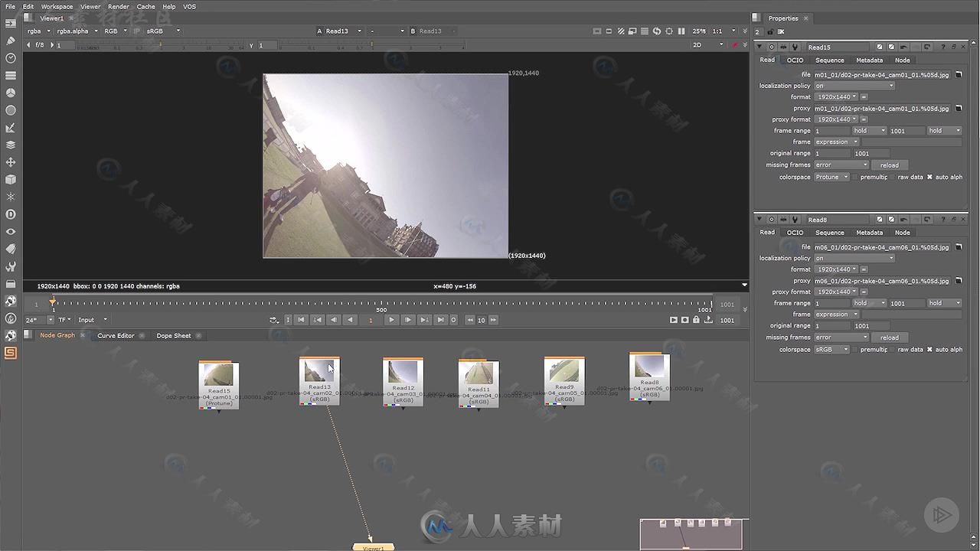This screenshot has height=551, width=980.
Task: Select the Read15 node thumbnail in Node Graph
Action: point(219,374)
